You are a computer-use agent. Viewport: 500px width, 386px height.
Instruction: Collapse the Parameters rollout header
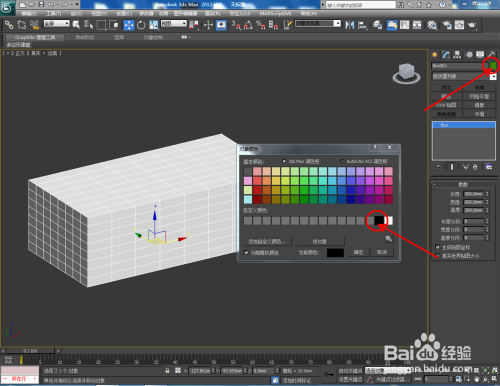[x=463, y=184]
